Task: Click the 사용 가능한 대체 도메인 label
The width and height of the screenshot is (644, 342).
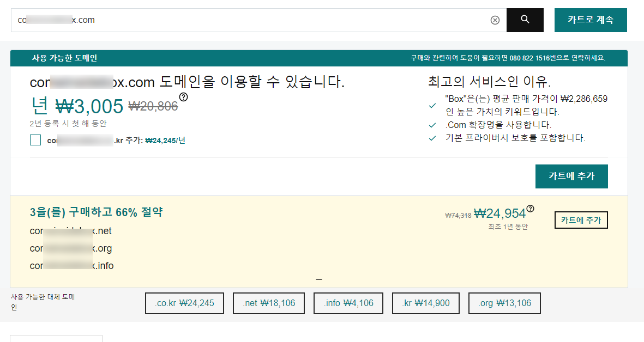Action: pos(43,302)
